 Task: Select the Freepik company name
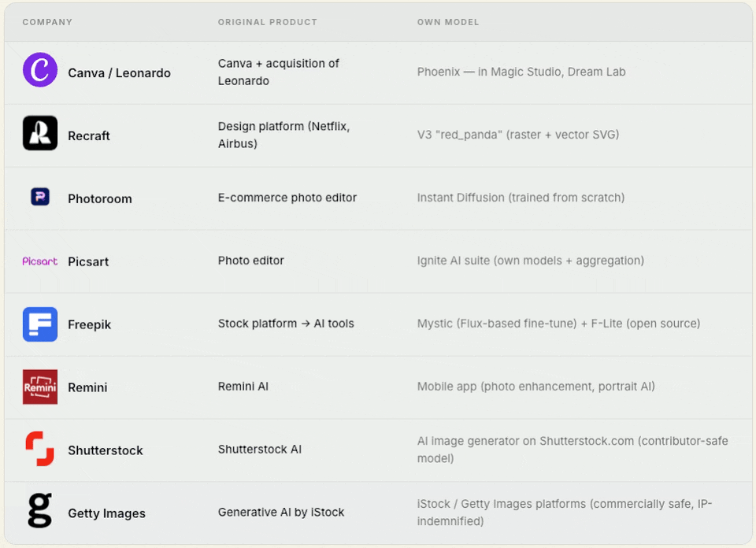(x=89, y=324)
